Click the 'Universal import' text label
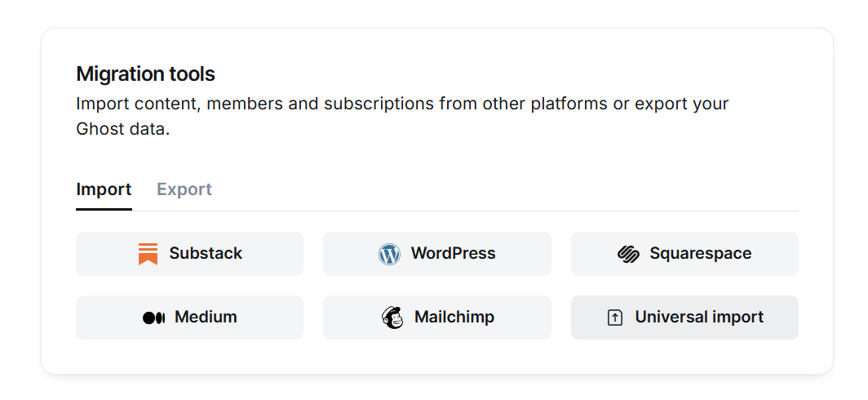 click(699, 318)
